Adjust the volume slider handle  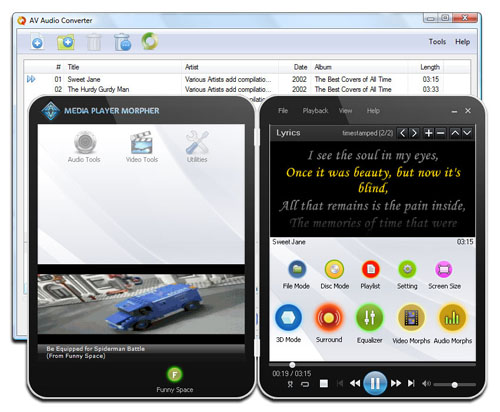click(x=454, y=385)
